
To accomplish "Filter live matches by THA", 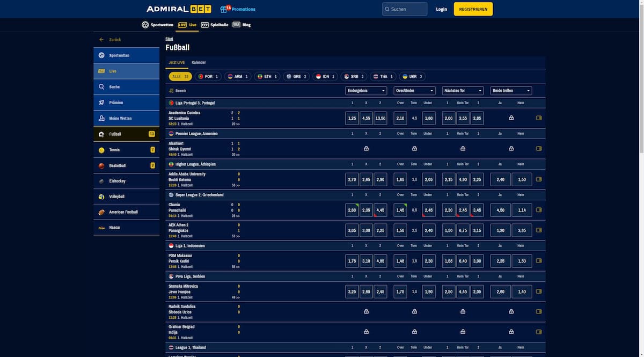I will point(383,76).
